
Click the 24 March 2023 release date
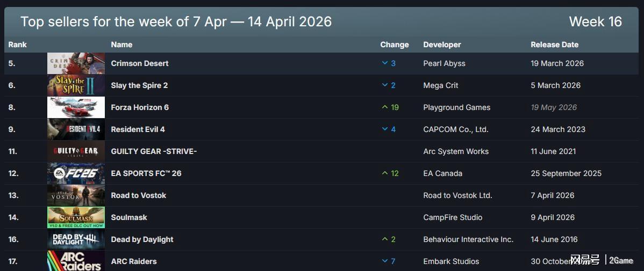(558, 129)
